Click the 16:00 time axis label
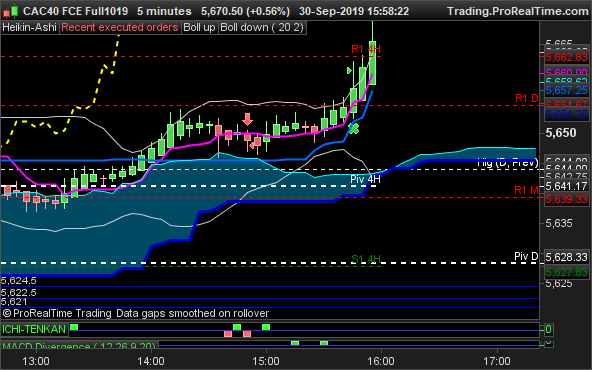Image resolution: width=592 pixels, height=370 pixels. click(381, 361)
